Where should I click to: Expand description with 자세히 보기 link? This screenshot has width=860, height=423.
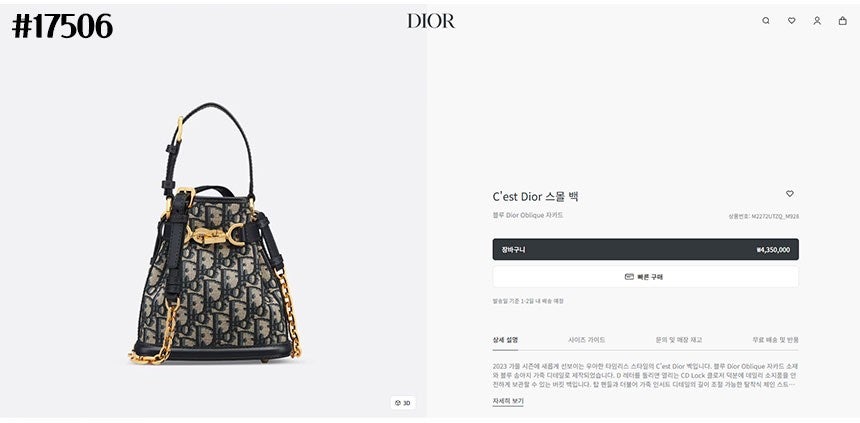coord(508,402)
